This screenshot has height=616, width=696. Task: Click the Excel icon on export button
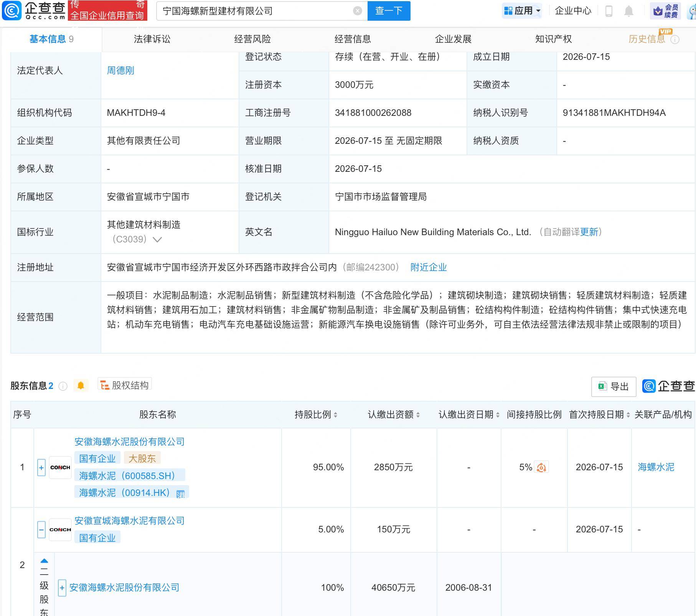(602, 387)
